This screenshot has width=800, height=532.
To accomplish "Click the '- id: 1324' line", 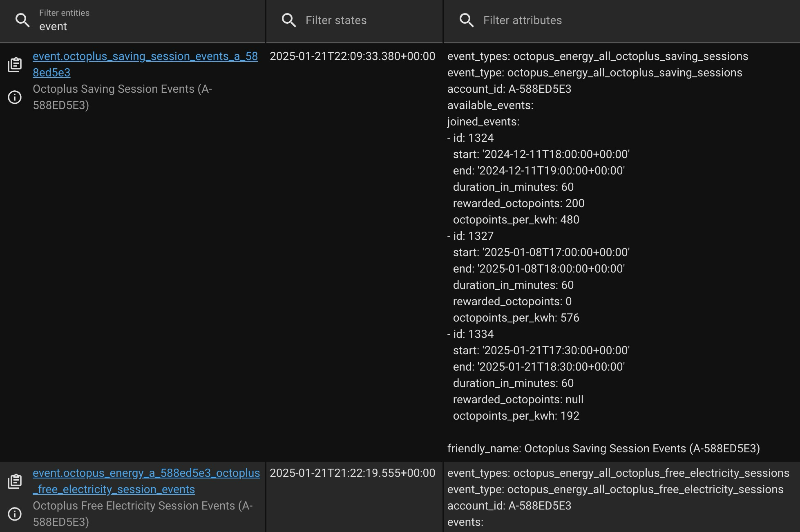I will 471,138.
